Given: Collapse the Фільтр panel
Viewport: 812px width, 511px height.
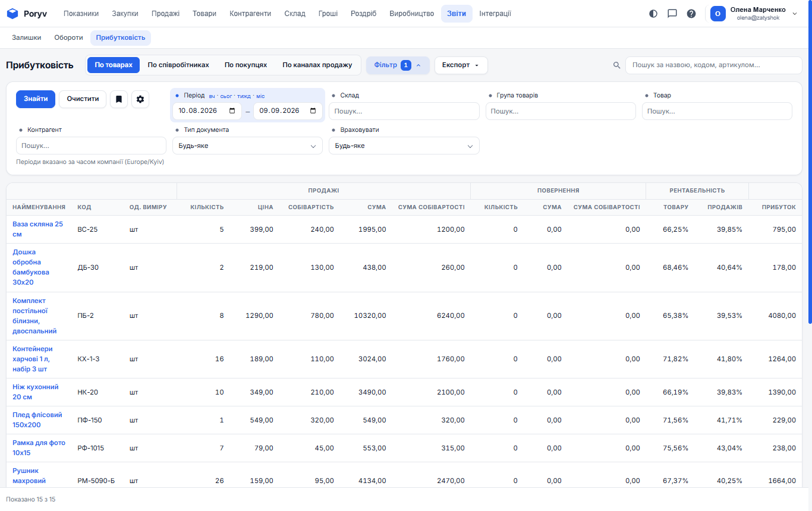Looking at the screenshot, I should tap(398, 65).
